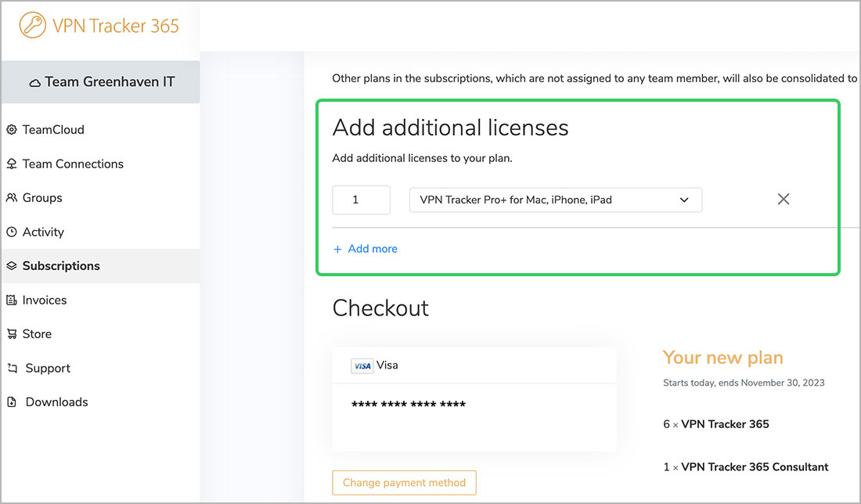
Task: Click the VPN Tracker 365 key logo
Action: click(33, 25)
